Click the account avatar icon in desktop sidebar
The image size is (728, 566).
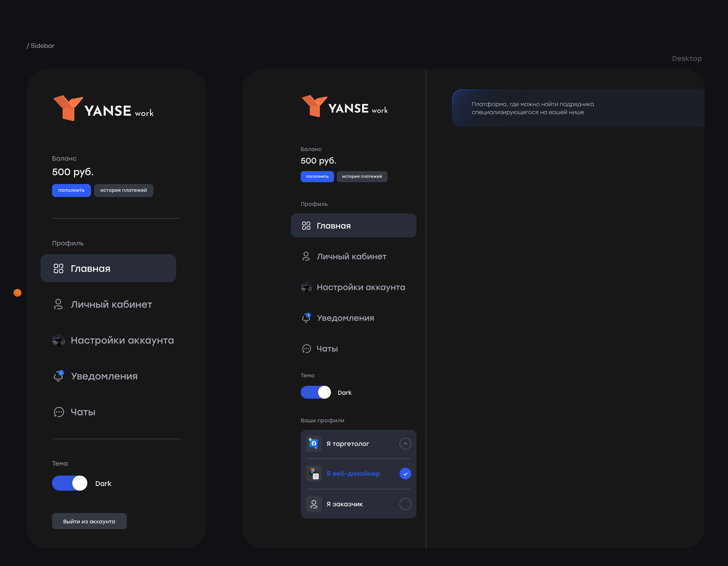pyautogui.click(x=306, y=287)
